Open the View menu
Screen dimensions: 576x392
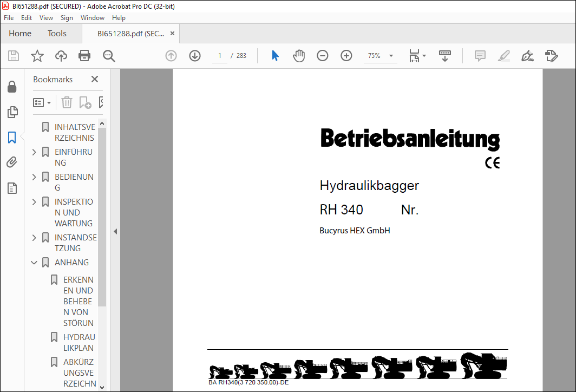coord(47,18)
